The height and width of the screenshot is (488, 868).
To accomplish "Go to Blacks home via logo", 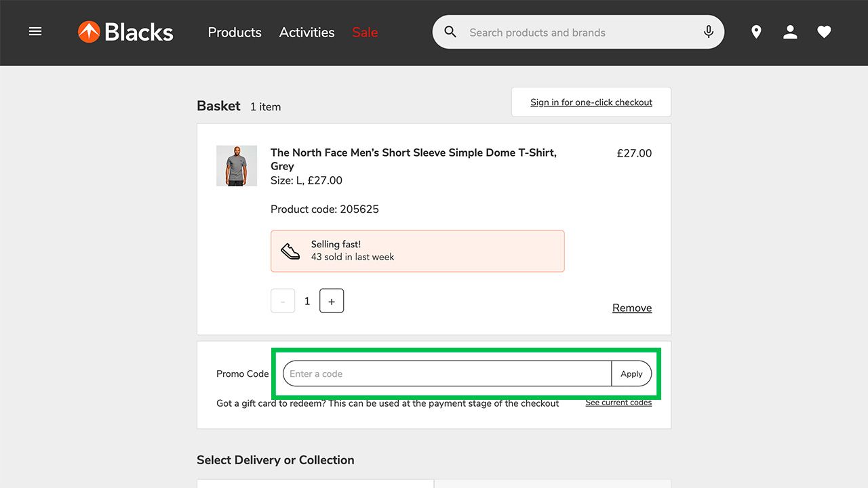I will (125, 32).
